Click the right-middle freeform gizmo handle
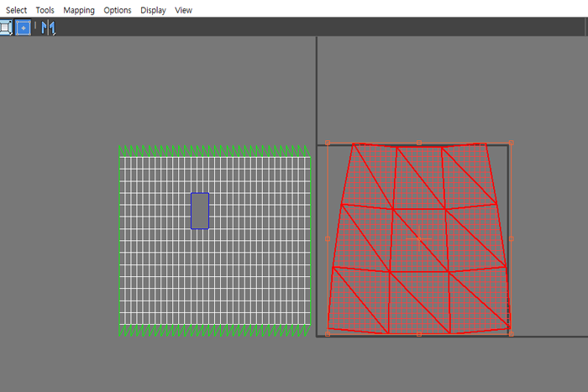This screenshot has height=392, width=588. click(511, 238)
